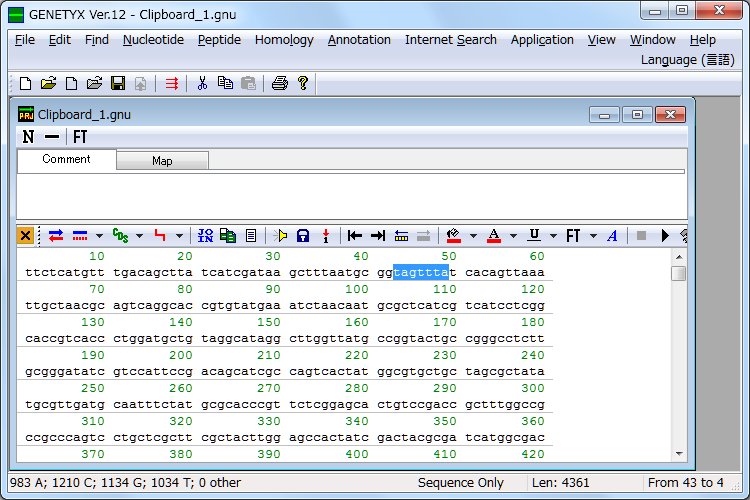Click the scroll-up arrow of sequence scrollbar
The width and height of the screenshot is (750, 500).
[x=679, y=257]
